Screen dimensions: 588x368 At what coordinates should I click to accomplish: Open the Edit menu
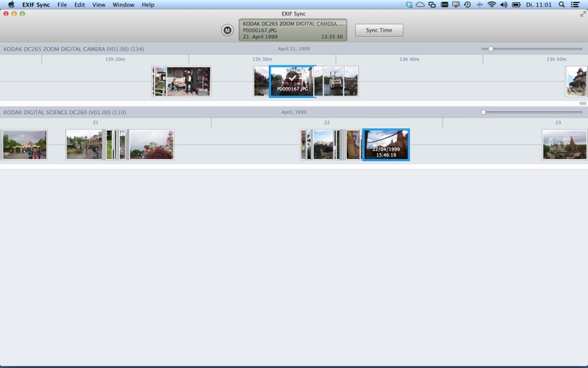click(x=79, y=5)
